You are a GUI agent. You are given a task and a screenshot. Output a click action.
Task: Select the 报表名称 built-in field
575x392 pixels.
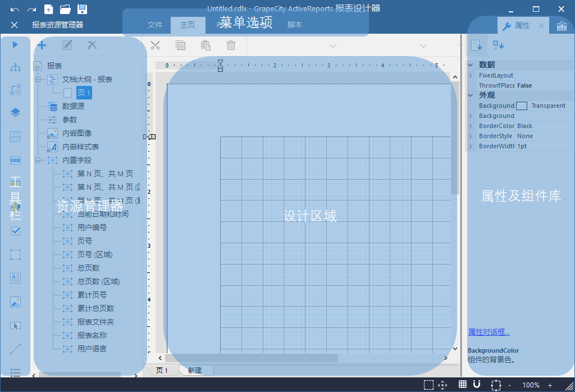[x=92, y=335]
